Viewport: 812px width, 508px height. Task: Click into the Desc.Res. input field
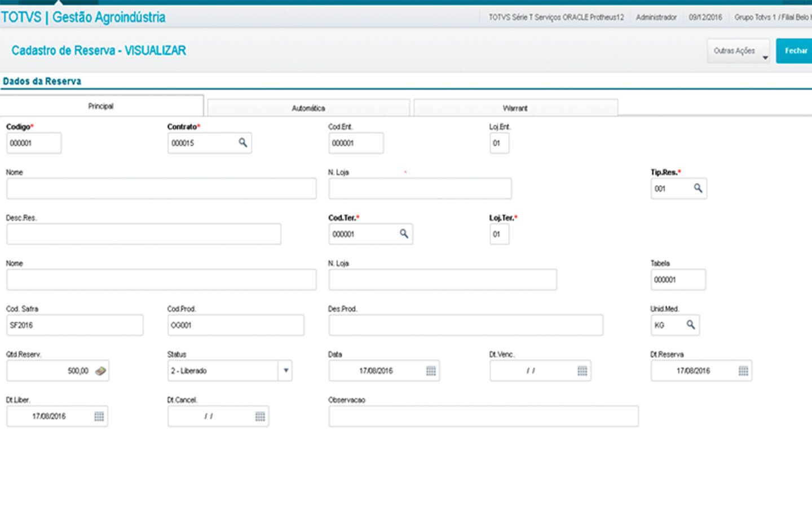(x=143, y=234)
